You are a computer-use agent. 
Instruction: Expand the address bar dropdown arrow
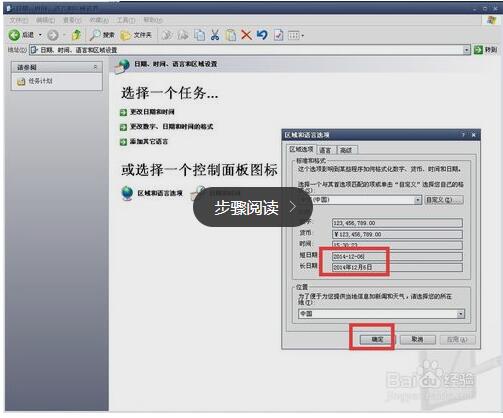coord(467,50)
